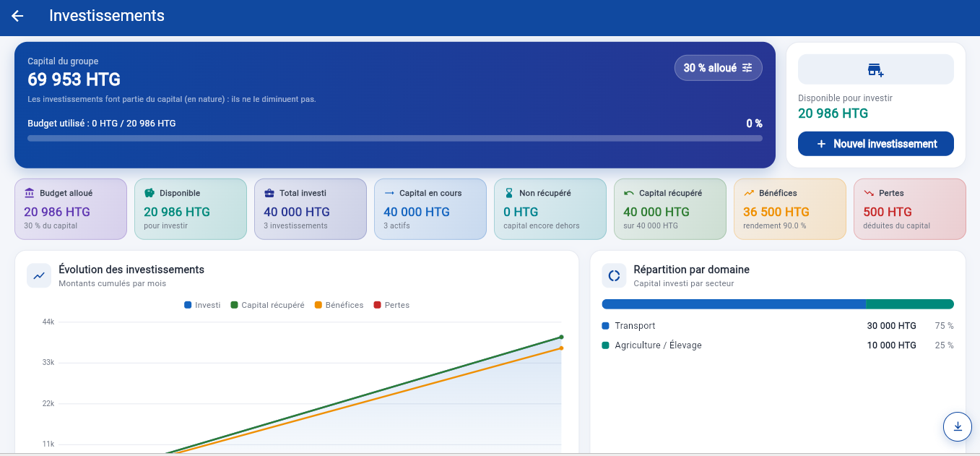
Task: Click the green Agriculture segment of the bar
Action: click(910, 304)
